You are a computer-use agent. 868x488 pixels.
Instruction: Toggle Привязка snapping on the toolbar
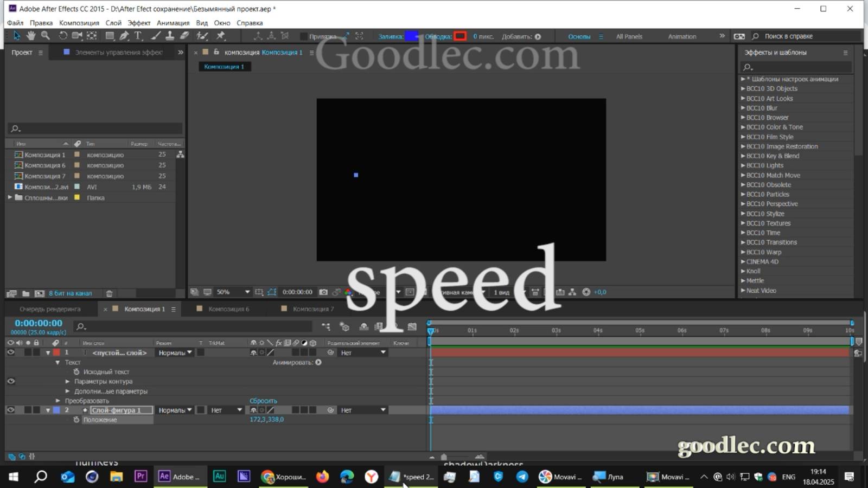(x=303, y=36)
